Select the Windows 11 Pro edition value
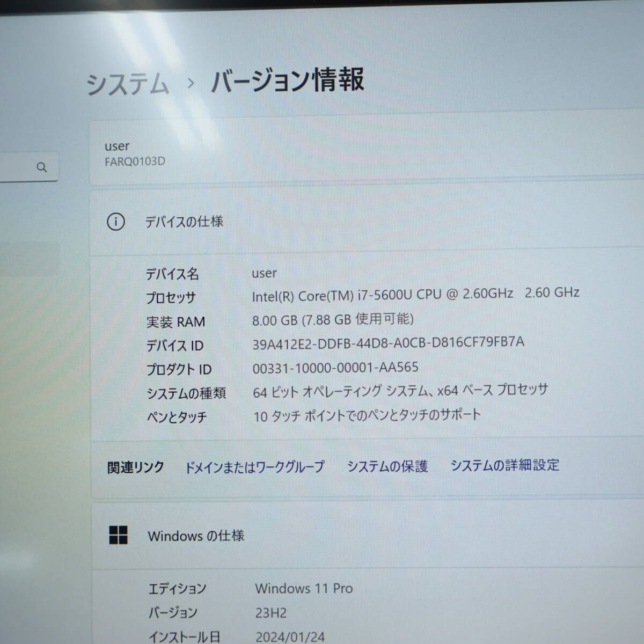This screenshot has height=644, width=644. pyautogui.click(x=304, y=588)
